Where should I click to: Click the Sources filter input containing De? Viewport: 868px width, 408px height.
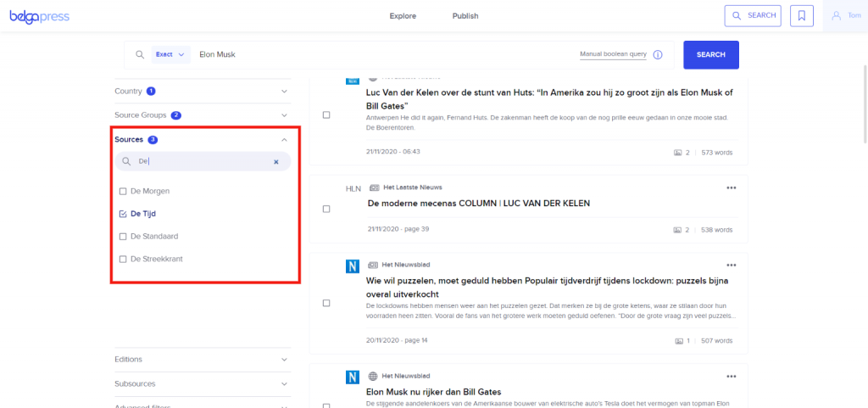203,161
